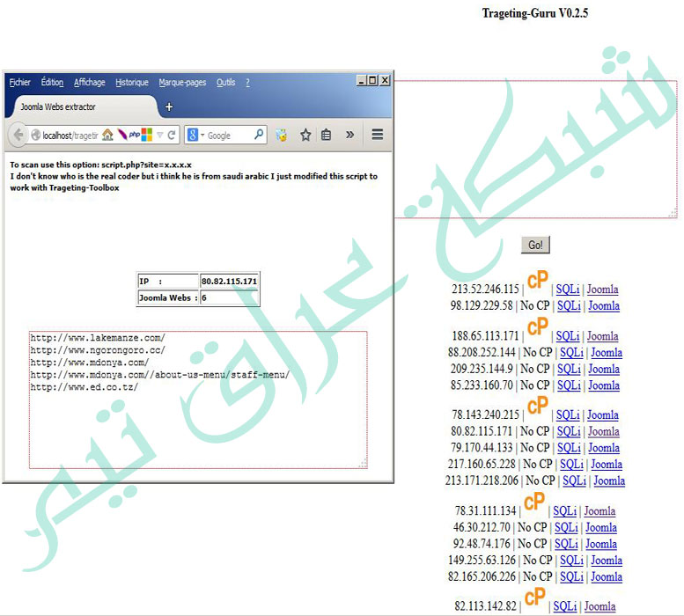Open the Fichier menu
This screenshot has height=616, width=684.
click(x=19, y=83)
